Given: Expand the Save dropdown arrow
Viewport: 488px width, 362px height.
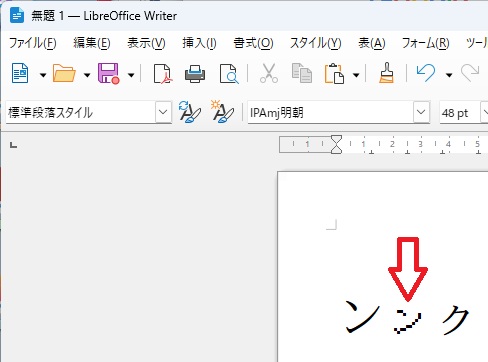Looking at the screenshot, I should [131, 75].
